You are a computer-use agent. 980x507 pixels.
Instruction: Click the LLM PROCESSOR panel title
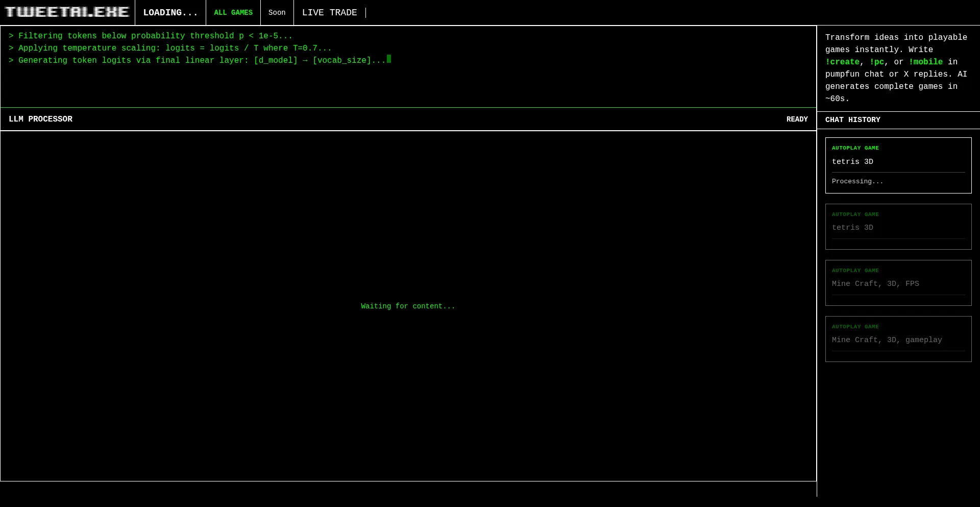point(40,119)
